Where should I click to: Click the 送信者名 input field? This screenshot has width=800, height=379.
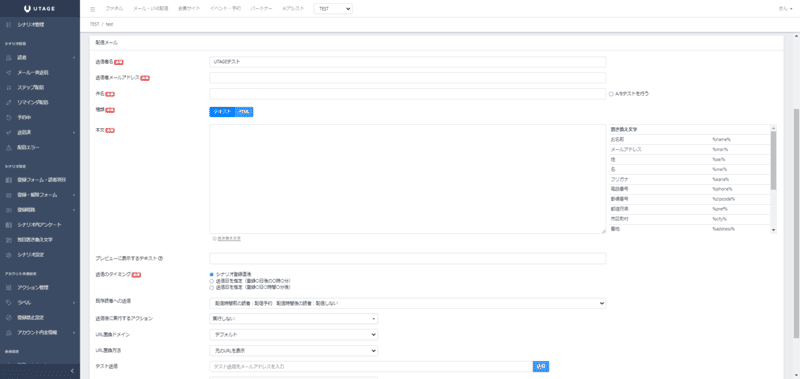(408, 62)
